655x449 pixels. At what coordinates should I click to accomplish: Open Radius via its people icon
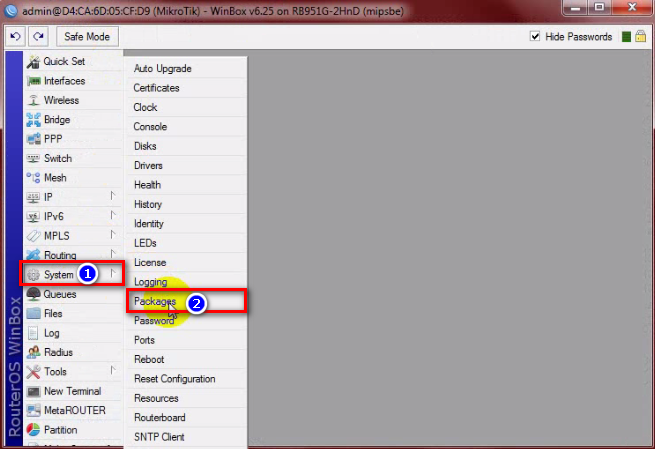tap(33, 352)
